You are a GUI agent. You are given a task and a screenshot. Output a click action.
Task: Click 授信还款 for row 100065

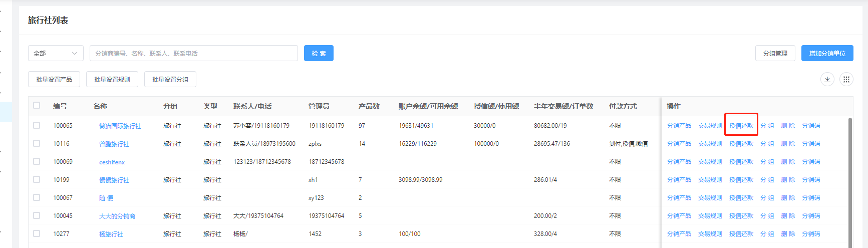tap(741, 126)
